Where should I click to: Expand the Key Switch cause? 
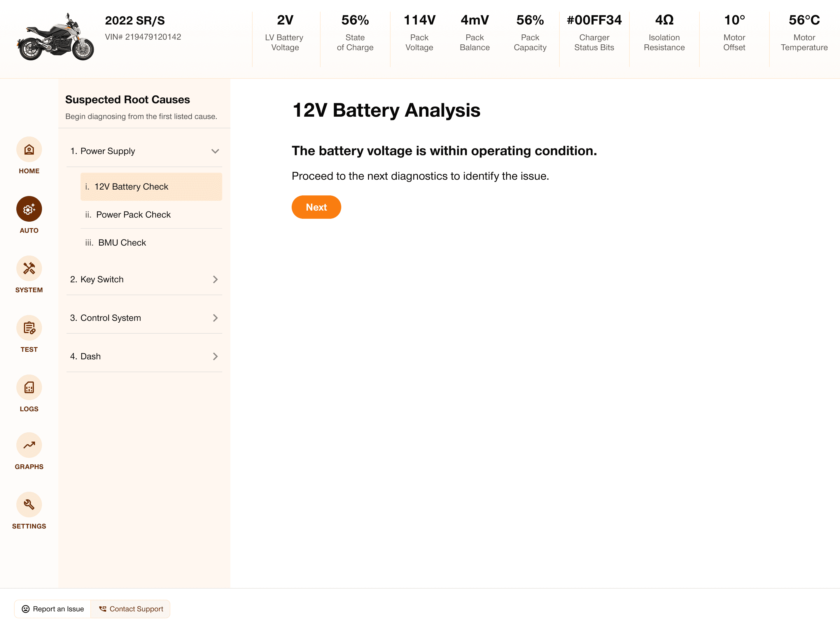(x=215, y=279)
